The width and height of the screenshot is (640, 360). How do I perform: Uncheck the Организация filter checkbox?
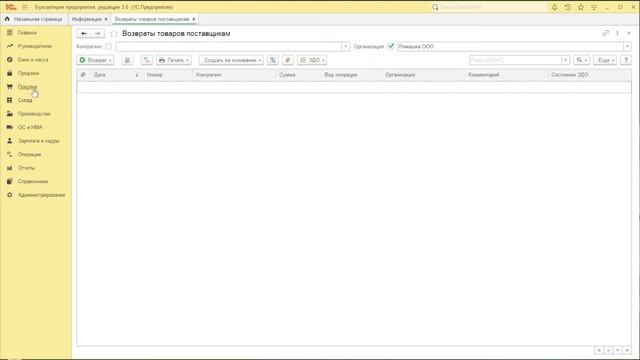click(x=391, y=46)
